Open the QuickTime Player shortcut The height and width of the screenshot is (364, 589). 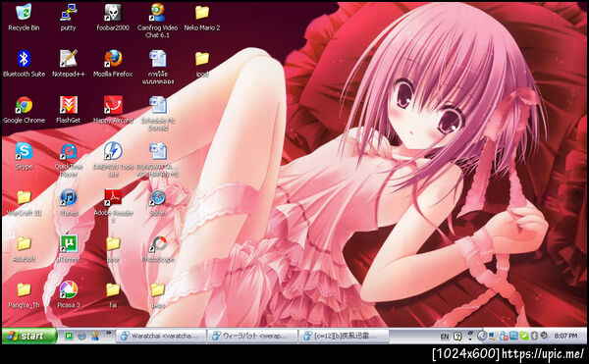coord(69,160)
